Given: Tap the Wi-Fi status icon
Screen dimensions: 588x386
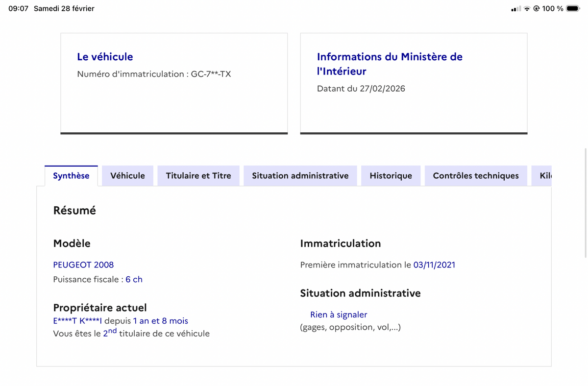Looking at the screenshot, I should (527, 9).
